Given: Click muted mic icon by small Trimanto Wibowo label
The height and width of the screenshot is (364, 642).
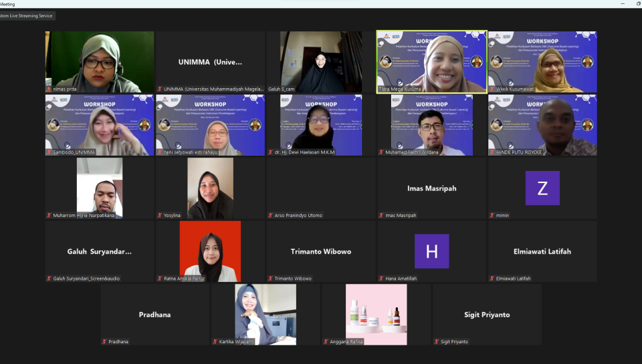Looking at the screenshot, I should coord(270,279).
